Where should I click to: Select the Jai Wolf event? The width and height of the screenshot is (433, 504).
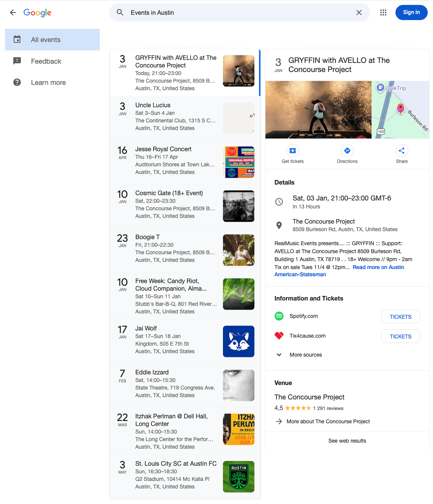[x=185, y=341]
